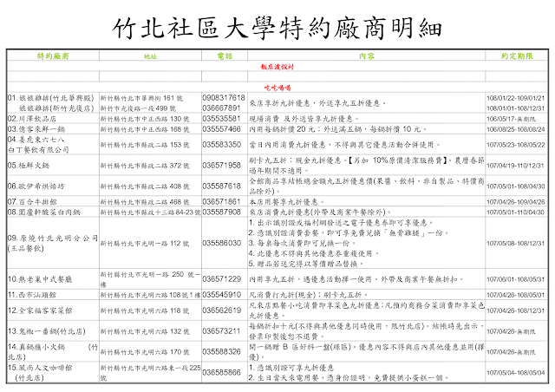
Task: Select phone number 035545910
Action: tap(221, 295)
